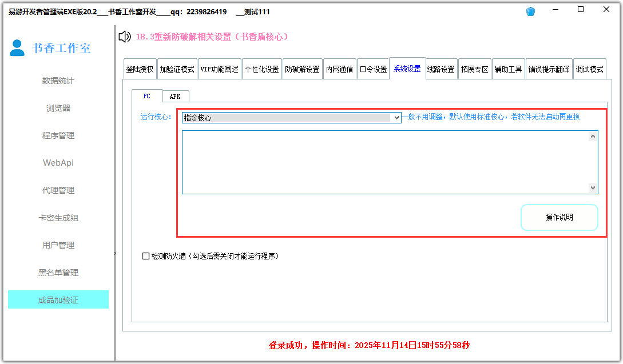
Task: Select the APK sub-tab
Action: coord(175,97)
